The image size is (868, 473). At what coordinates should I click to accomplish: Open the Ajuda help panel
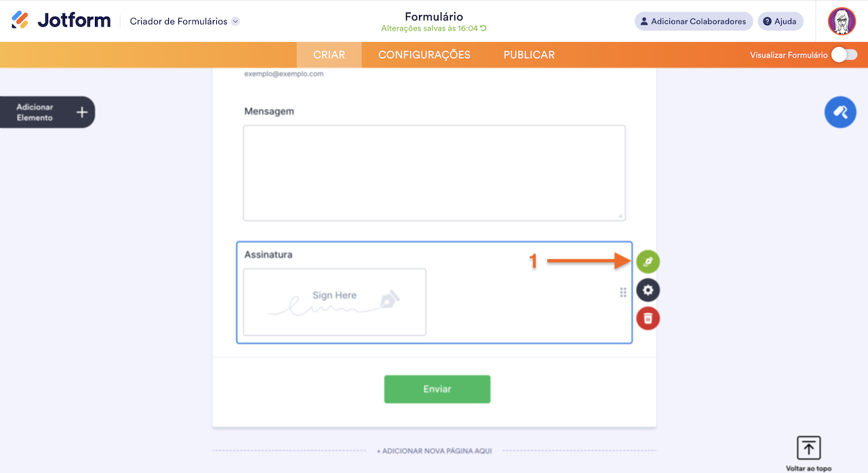[780, 21]
